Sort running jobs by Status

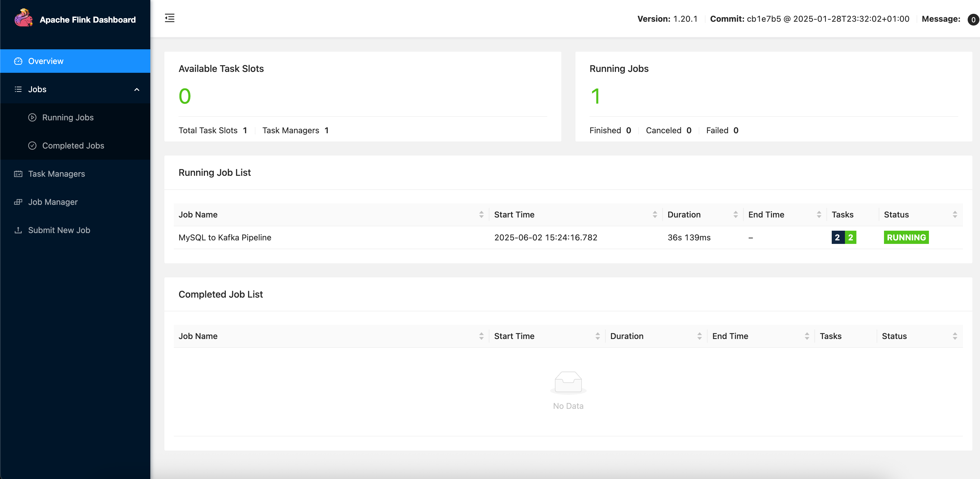tap(954, 215)
